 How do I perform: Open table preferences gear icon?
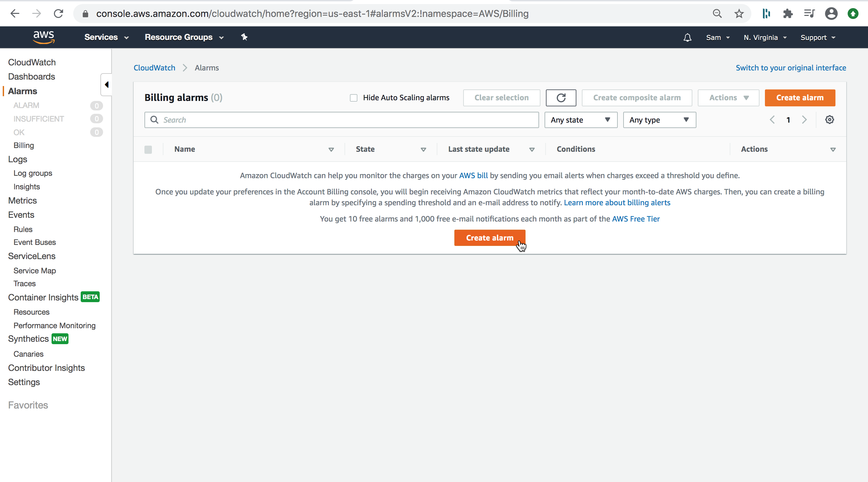(829, 120)
